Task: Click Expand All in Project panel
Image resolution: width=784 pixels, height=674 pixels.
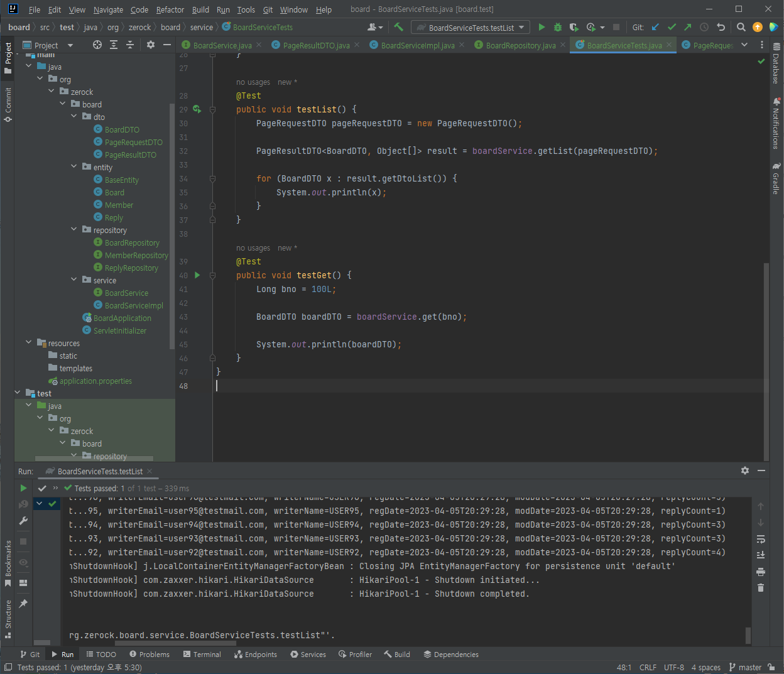Action: 114,45
